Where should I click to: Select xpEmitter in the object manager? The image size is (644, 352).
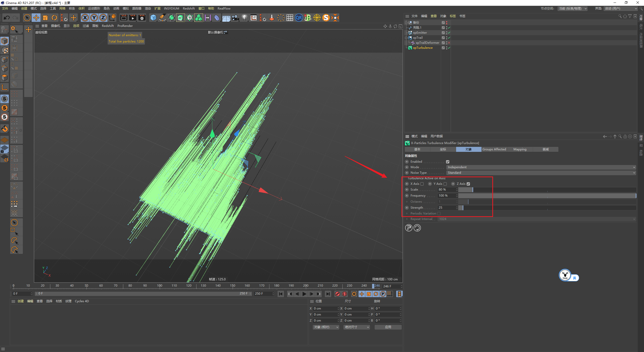(420, 33)
